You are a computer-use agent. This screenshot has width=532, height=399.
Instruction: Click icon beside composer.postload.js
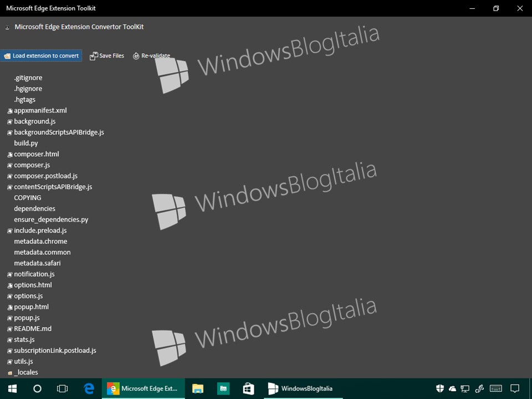[x=10, y=176]
